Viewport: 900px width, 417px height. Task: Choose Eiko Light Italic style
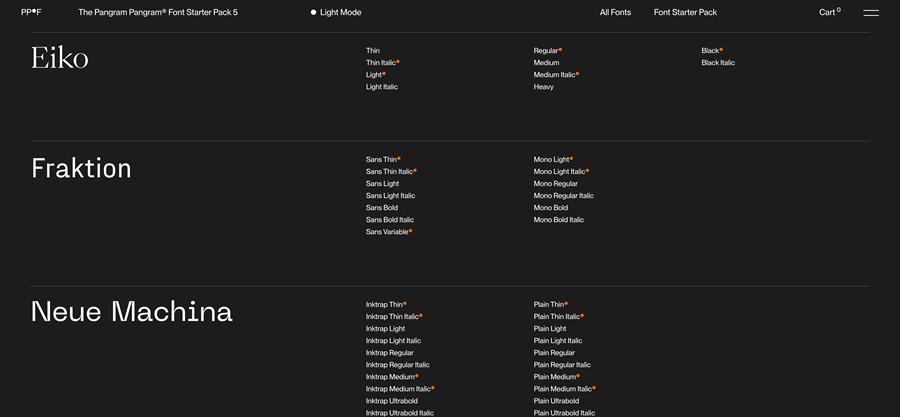pyautogui.click(x=382, y=87)
